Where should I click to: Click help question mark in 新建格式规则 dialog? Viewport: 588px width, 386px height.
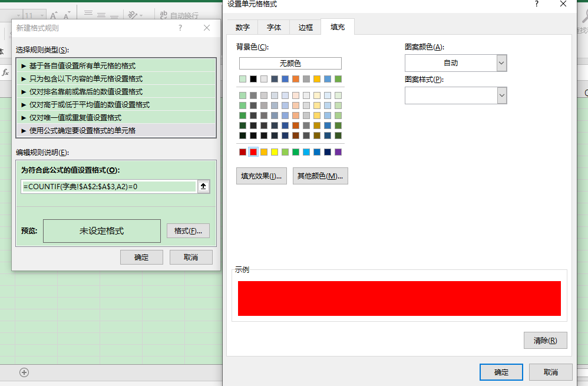[180, 28]
